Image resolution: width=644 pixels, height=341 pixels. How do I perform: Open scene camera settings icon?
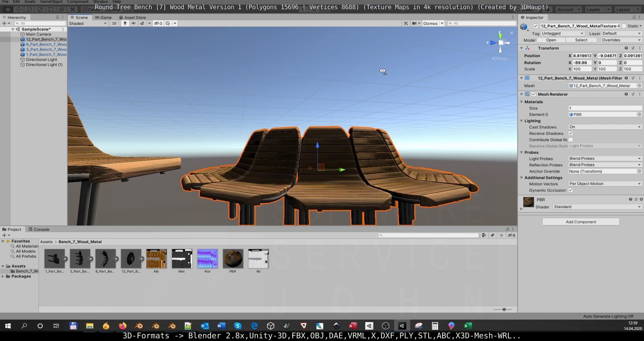point(414,23)
